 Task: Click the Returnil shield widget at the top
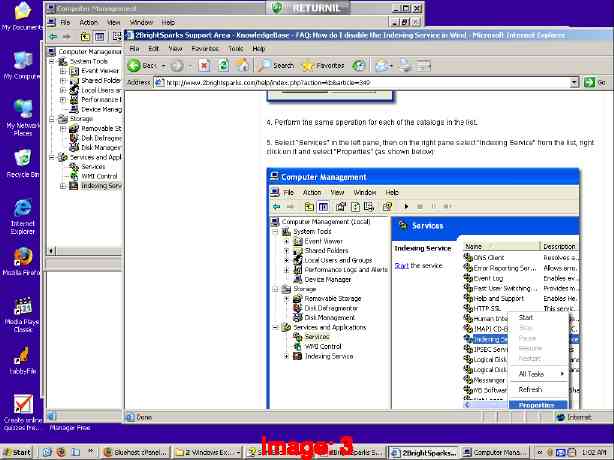(307, 8)
